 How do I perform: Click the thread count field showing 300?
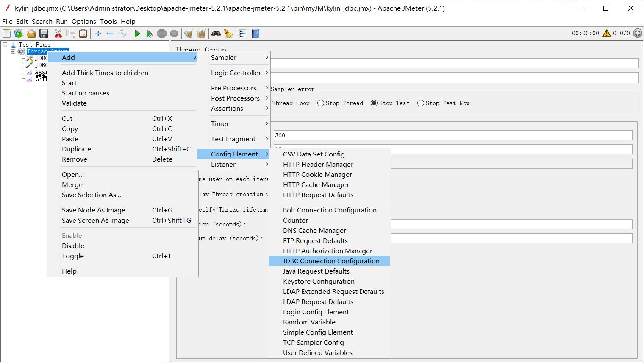[x=453, y=135]
